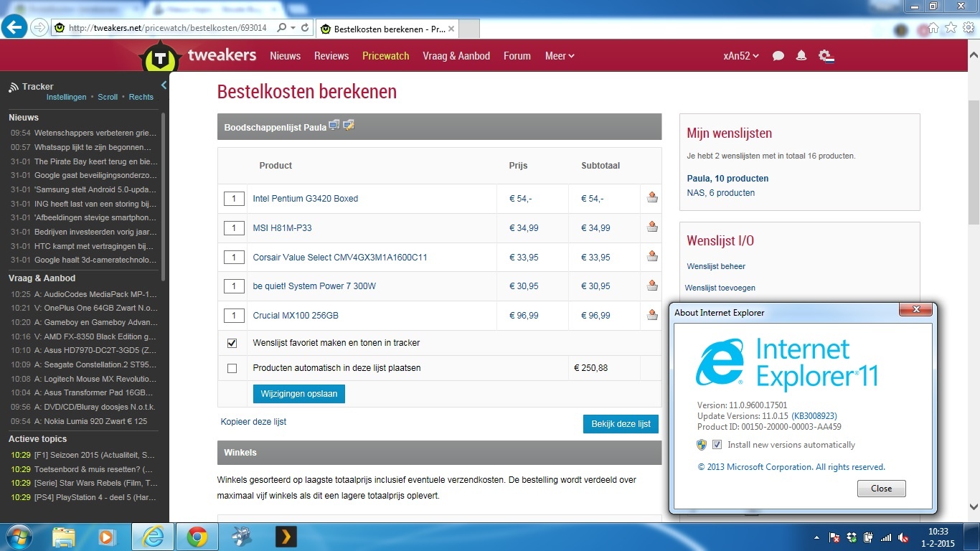Toggle Install new versions automatically checkbox
980x551 pixels.
tap(717, 445)
